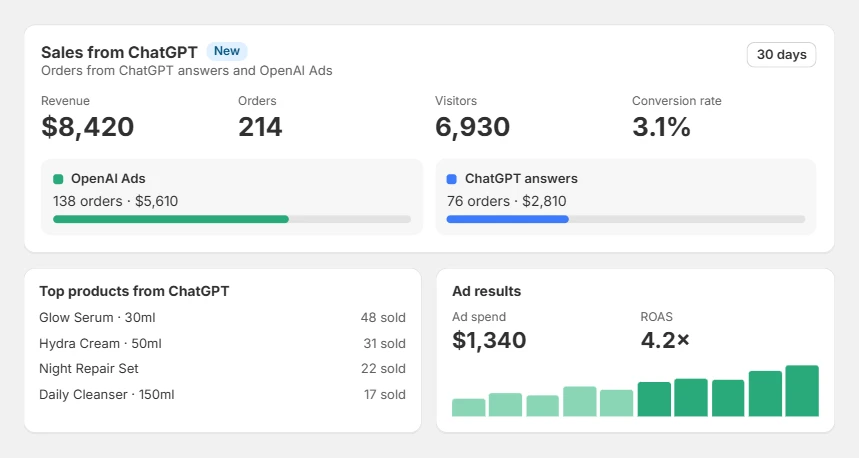The height and width of the screenshot is (458, 859).
Task: Click the Ad spend label
Action: [479, 317]
